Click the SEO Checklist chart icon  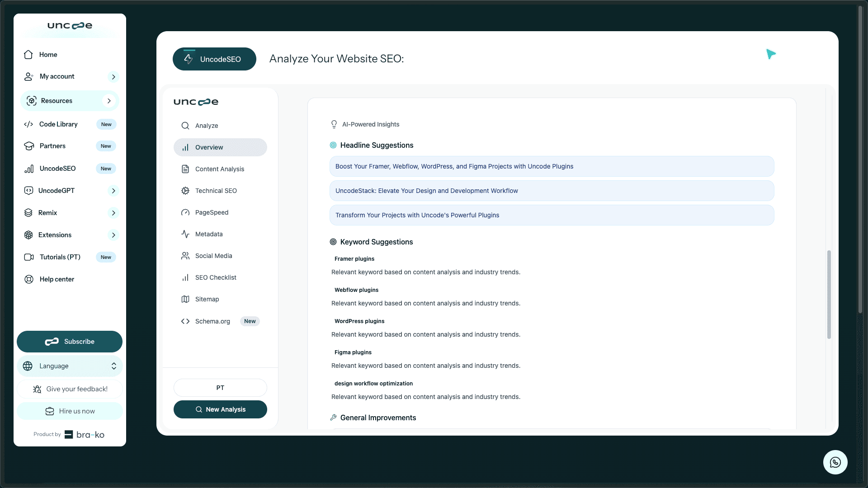(x=185, y=277)
